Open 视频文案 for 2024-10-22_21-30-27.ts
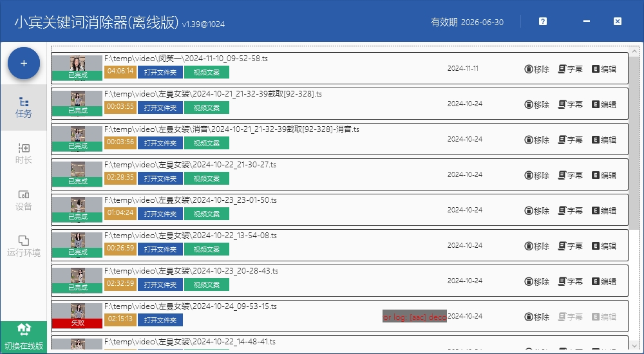The height and width of the screenshot is (354, 644). [x=207, y=178]
